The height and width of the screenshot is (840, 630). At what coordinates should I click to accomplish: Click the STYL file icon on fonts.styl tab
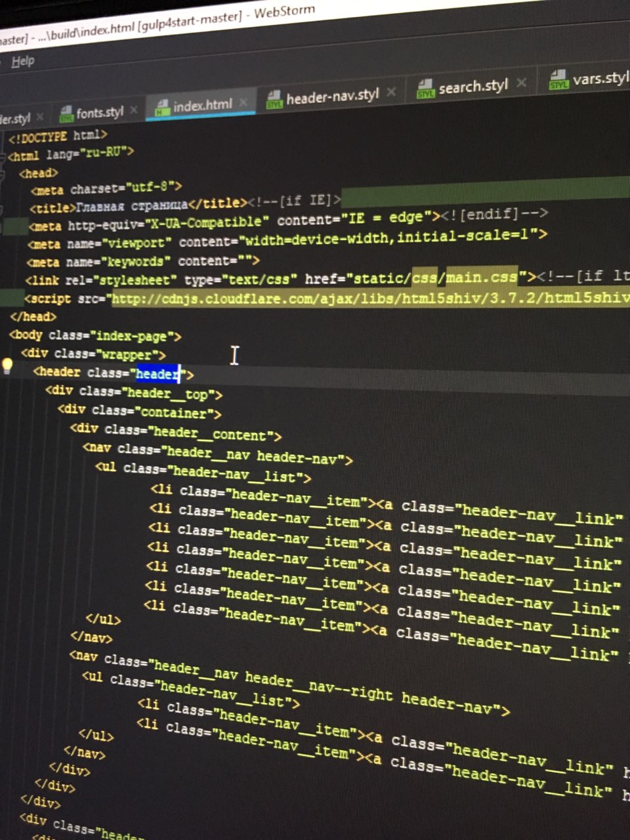click(x=66, y=114)
